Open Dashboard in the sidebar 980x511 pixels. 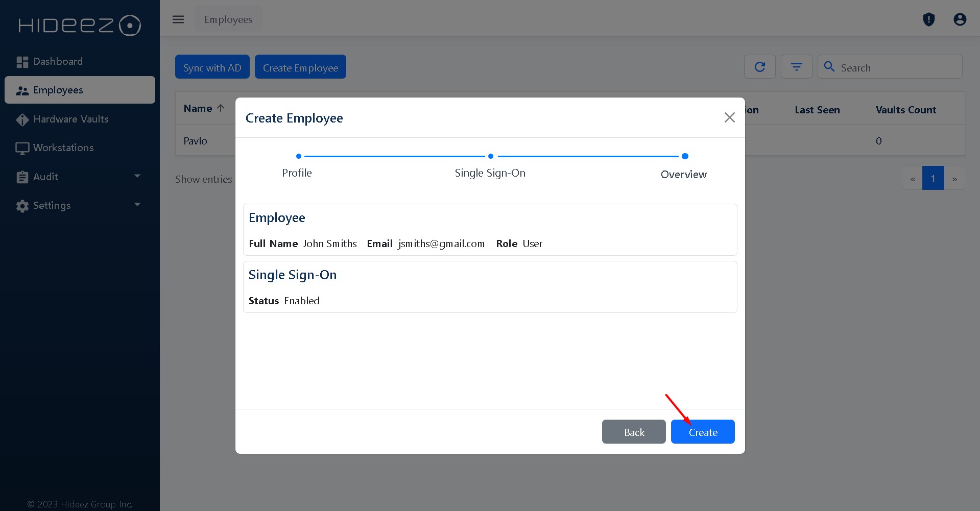pos(58,62)
